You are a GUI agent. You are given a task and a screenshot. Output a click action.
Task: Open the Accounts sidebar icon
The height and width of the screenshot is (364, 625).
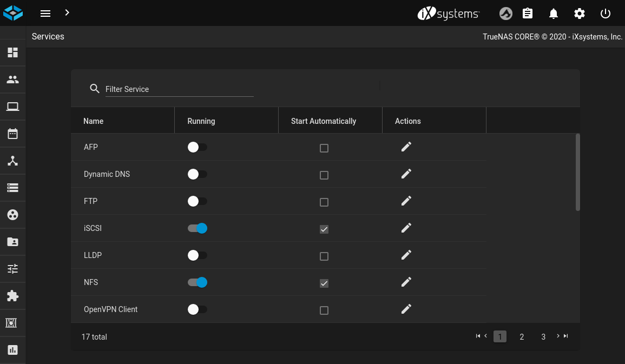click(12, 80)
